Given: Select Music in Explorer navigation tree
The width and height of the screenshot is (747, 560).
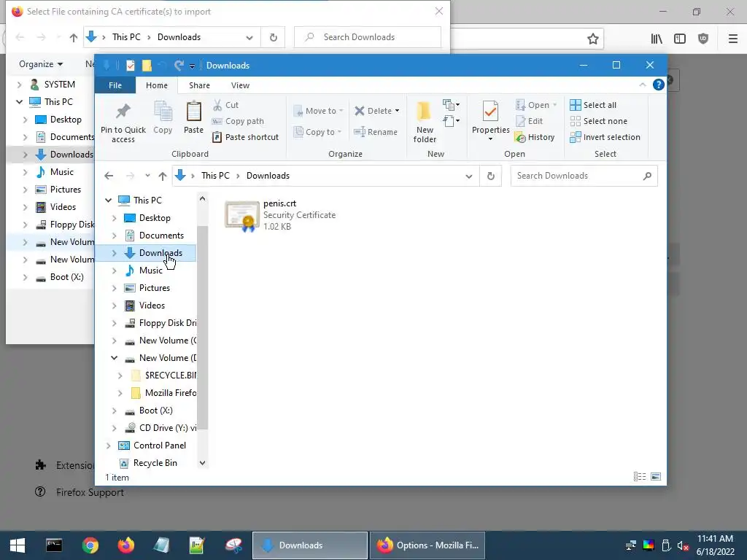Looking at the screenshot, I should point(150,271).
